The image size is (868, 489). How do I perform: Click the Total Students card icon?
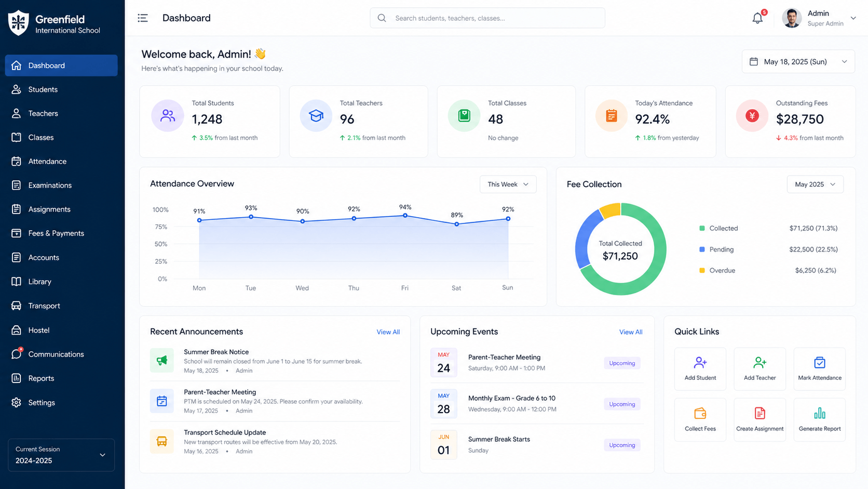point(168,115)
